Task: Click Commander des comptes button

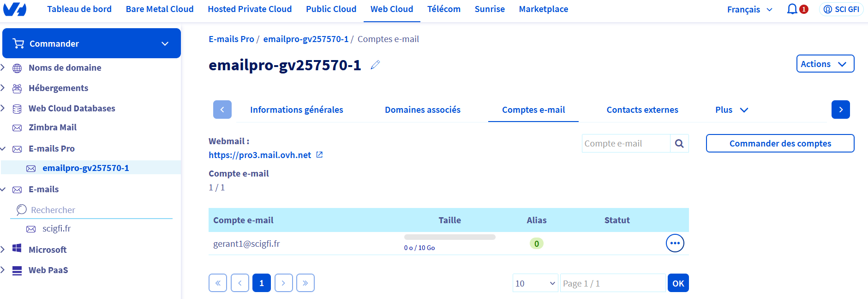Action: pyautogui.click(x=780, y=144)
